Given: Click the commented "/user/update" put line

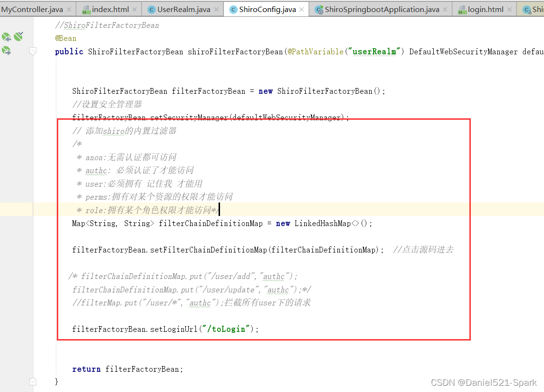Looking at the screenshot, I should (192, 290).
